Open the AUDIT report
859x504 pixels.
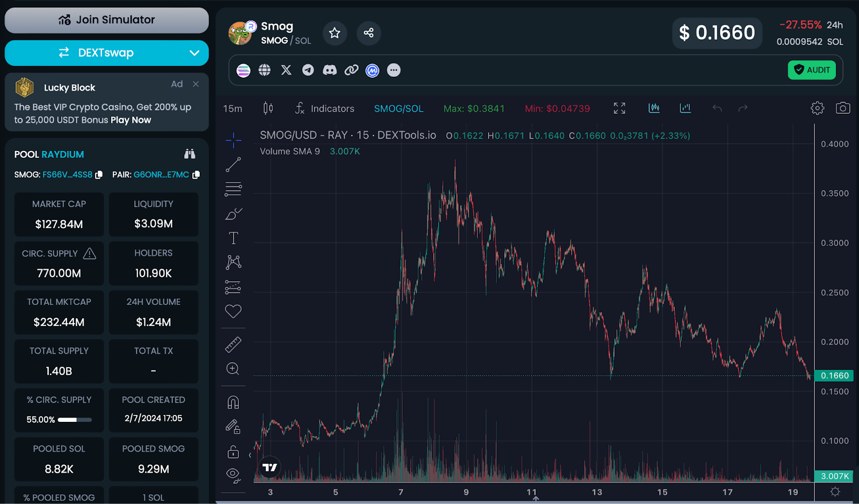click(x=812, y=70)
